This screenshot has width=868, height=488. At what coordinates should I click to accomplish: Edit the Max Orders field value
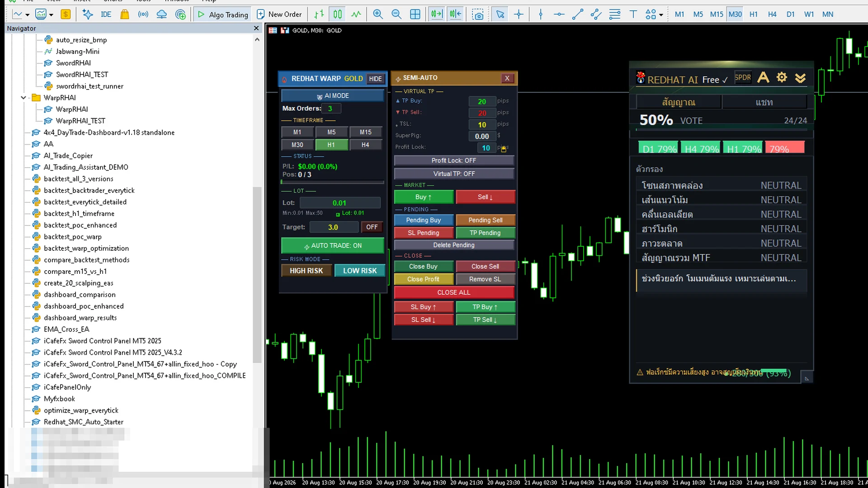point(331,108)
